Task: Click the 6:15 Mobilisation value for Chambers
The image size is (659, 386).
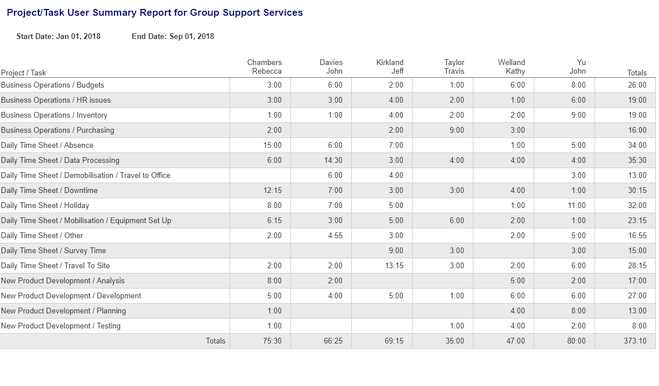Action: pos(274,221)
